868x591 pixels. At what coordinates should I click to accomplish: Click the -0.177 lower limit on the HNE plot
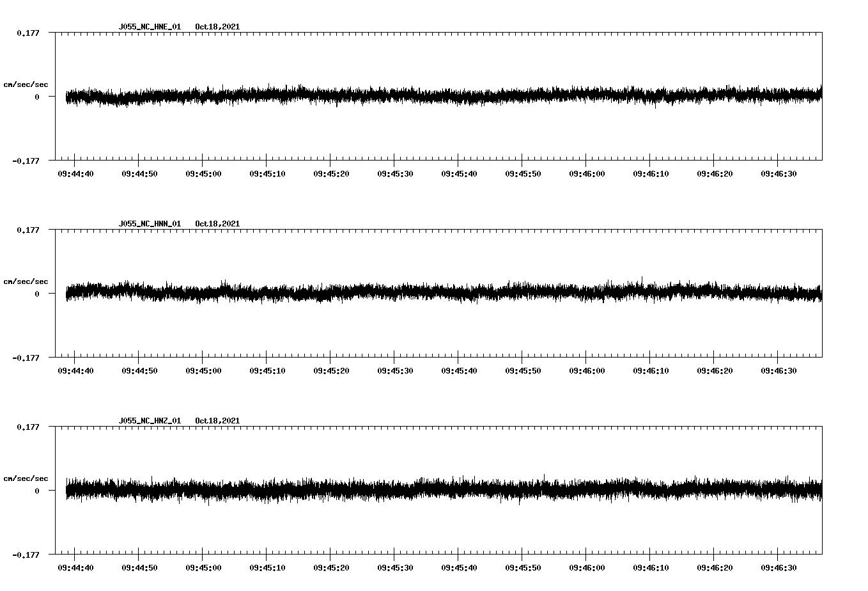click(x=26, y=161)
